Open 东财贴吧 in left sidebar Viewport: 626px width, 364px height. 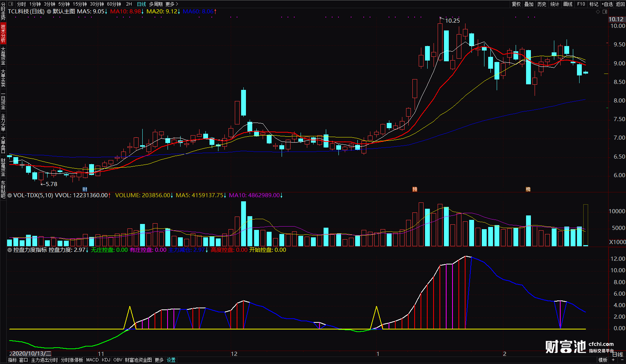point(3,189)
